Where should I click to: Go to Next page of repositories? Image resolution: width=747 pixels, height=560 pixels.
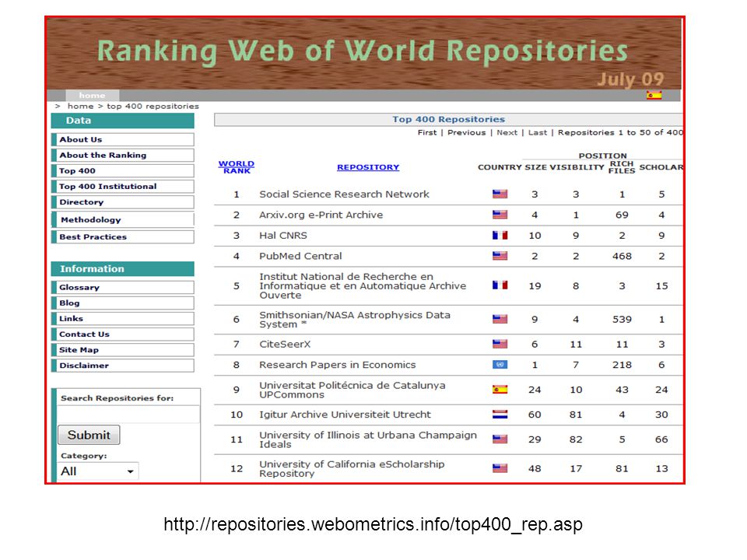point(507,132)
